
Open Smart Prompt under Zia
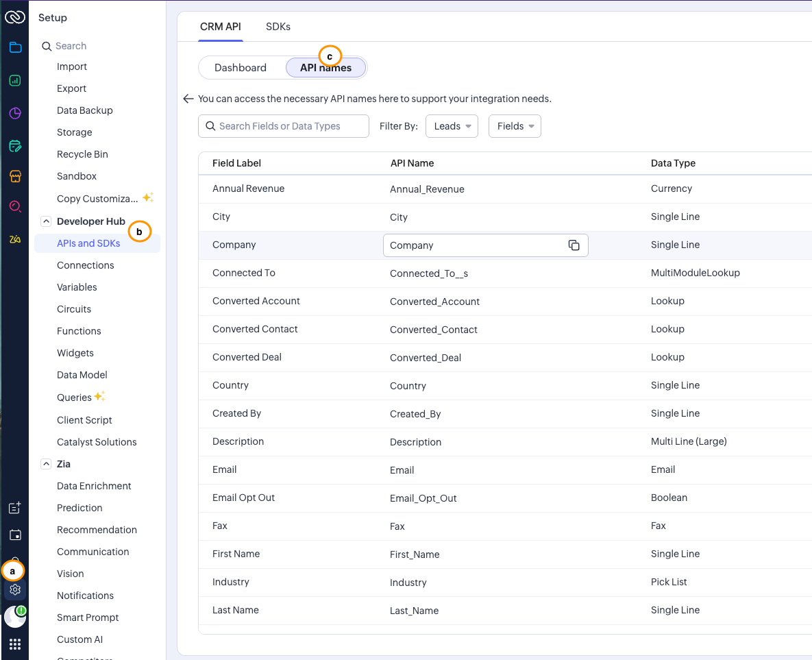coord(88,618)
